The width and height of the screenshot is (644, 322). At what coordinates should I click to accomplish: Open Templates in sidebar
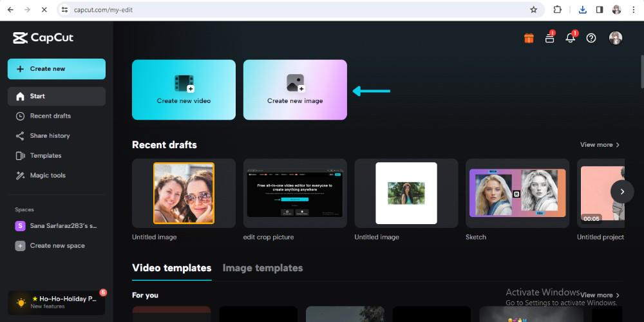56,156
